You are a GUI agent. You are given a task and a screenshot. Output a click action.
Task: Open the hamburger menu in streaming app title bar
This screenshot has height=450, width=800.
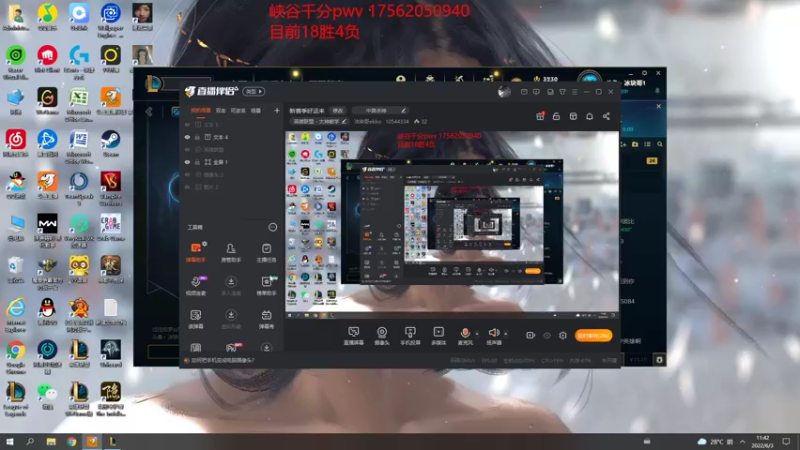coord(574,92)
